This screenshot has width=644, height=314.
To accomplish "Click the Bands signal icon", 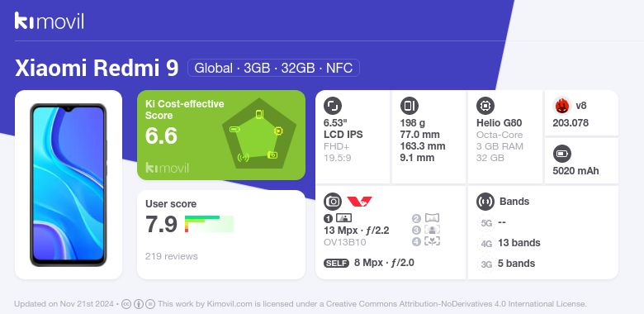I will tap(485, 202).
